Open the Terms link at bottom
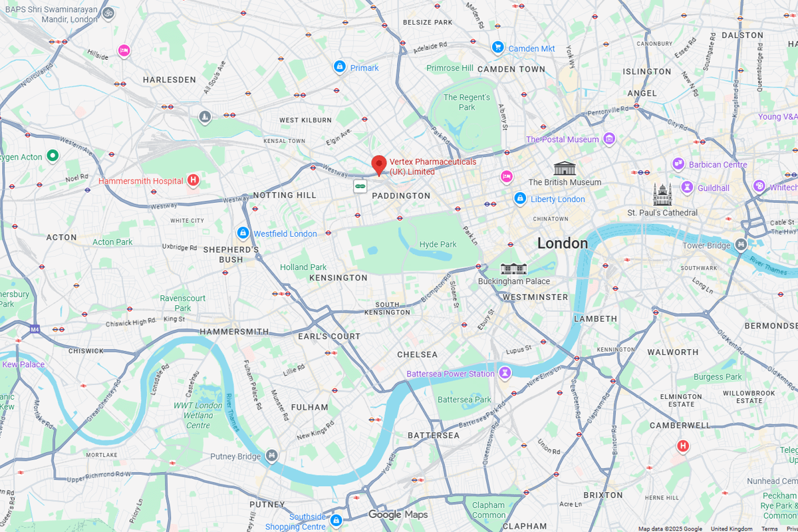798x532 pixels. point(769,529)
